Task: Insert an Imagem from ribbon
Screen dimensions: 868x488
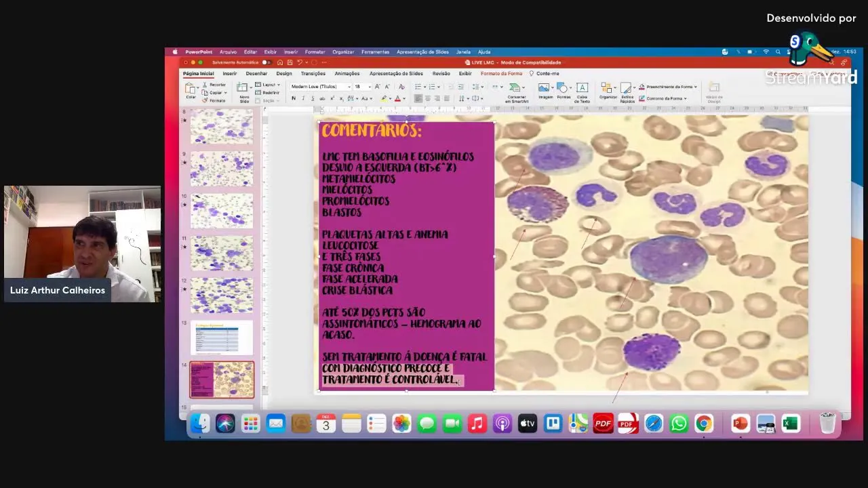Action: [x=545, y=92]
